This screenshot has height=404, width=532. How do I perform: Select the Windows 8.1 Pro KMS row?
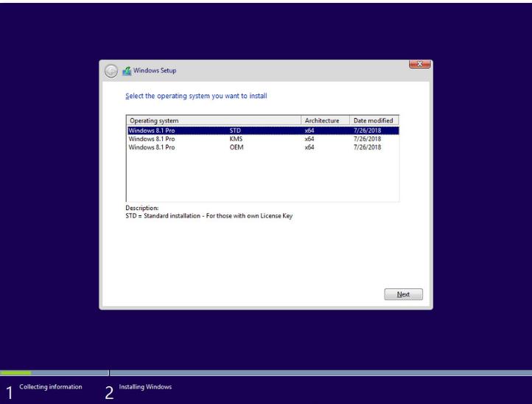pos(263,139)
